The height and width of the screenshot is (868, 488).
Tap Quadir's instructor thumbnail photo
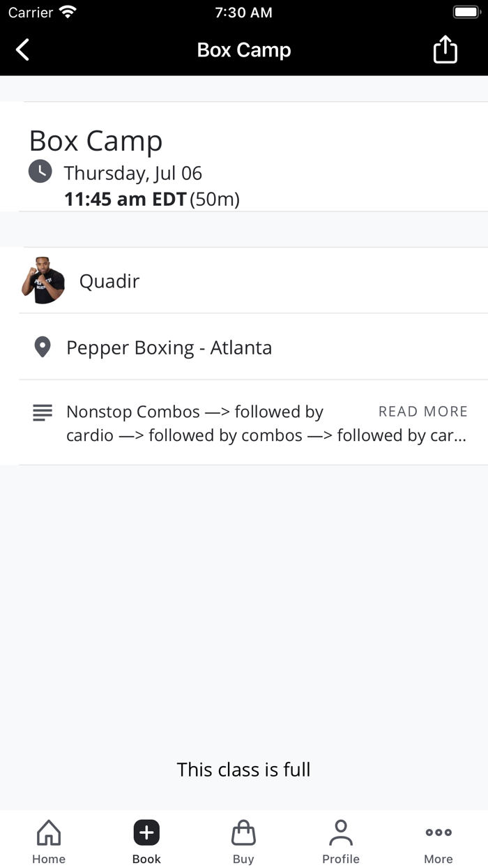[43, 280]
